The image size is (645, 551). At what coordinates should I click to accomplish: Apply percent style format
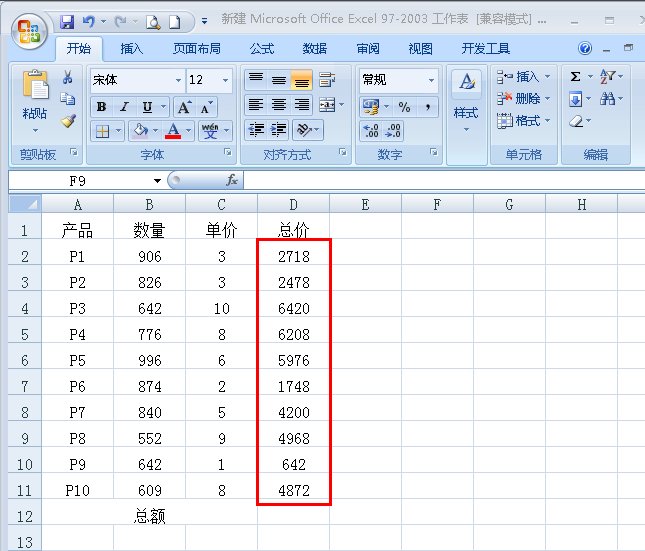[x=404, y=107]
